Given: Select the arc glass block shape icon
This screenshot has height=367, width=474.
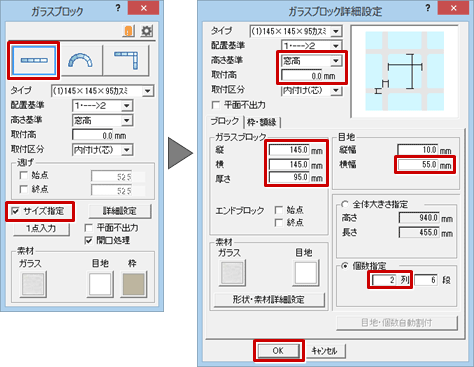Looking at the screenshot, I should (80, 60).
